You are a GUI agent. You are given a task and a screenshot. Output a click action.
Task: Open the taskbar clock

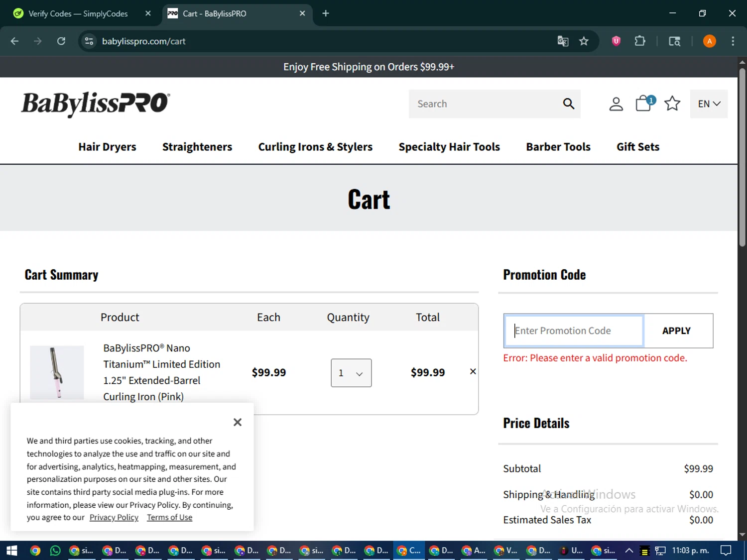pos(690,551)
